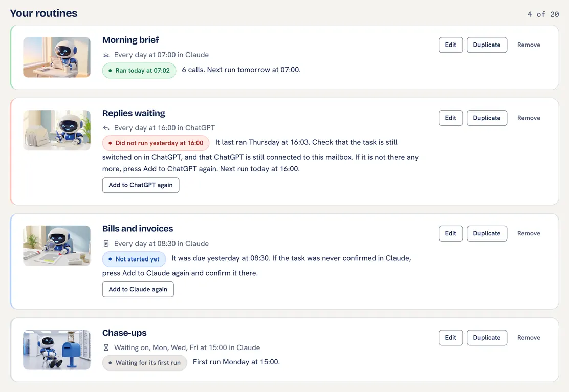Image resolution: width=569 pixels, height=392 pixels.
Task: Click the Waiting for its first run badge
Action: coord(144,363)
